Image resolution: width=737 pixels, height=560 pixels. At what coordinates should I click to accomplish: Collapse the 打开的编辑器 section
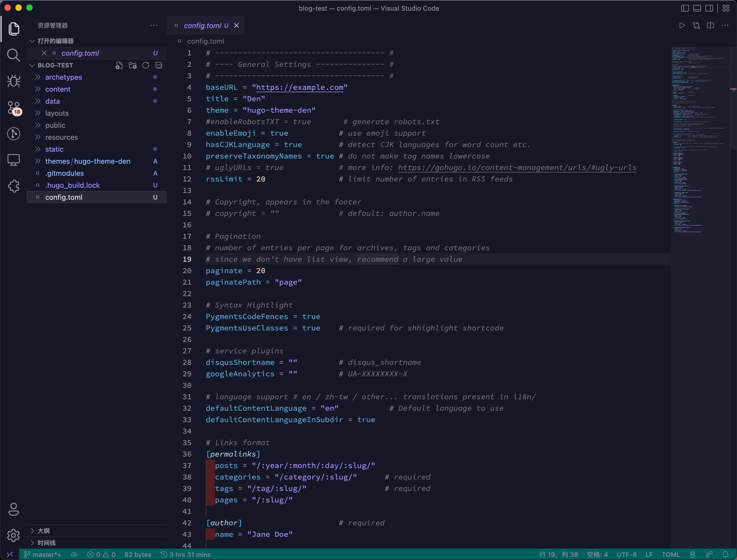[55, 41]
